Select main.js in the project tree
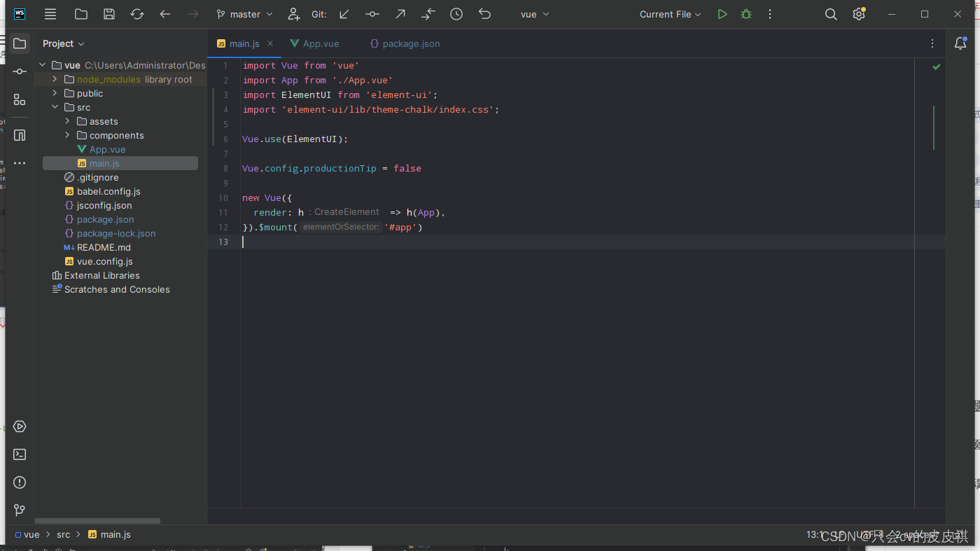The image size is (980, 551). 120,163
